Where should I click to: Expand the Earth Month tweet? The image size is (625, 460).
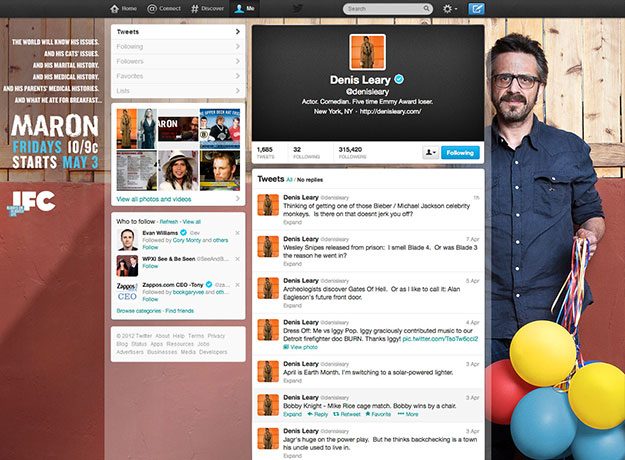(292, 381)
